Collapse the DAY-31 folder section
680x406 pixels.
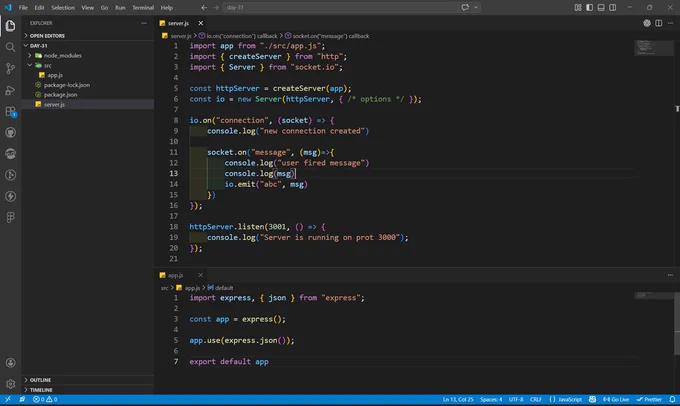(x=88, y=46)
